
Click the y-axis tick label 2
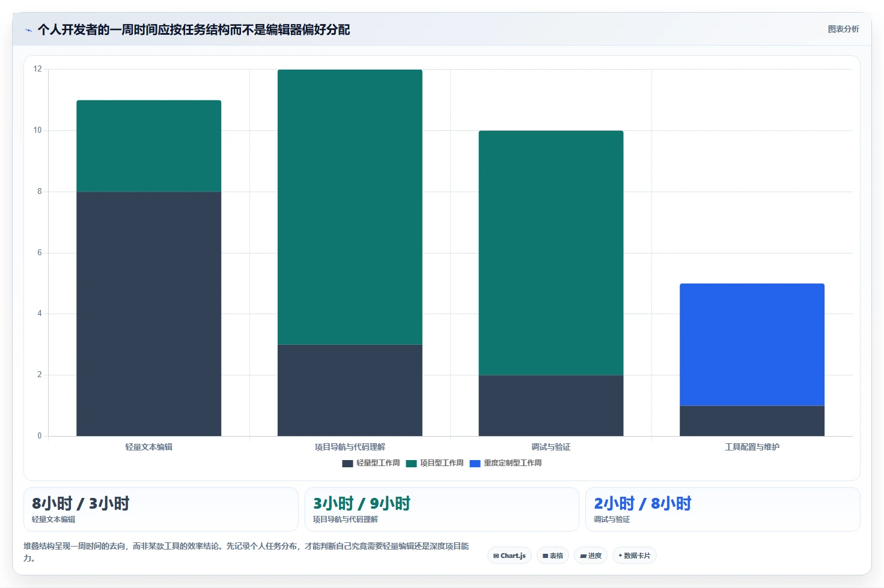click(x=40, y=375)
